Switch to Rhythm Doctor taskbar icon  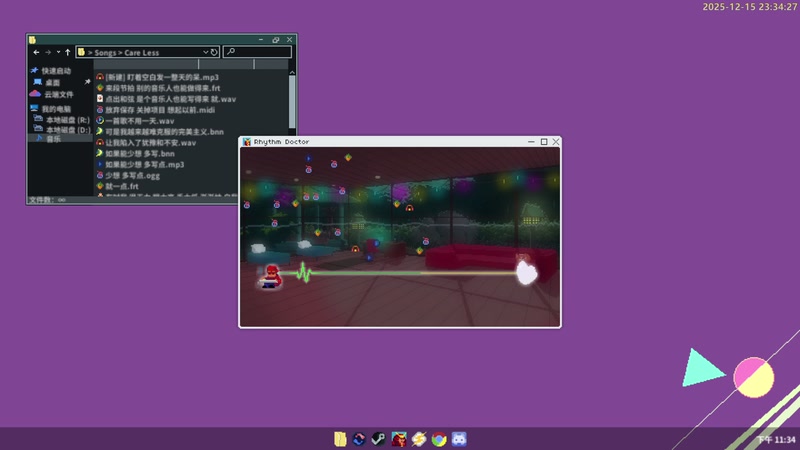pos(399,439)
